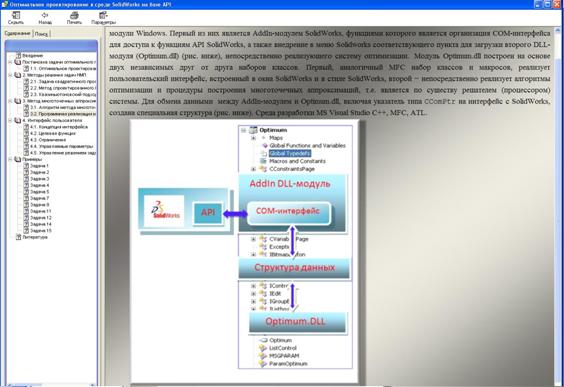Collapse the 2. Методы решения задач НМП node
This screenshot has height=387, width=564.
(10, 75)
